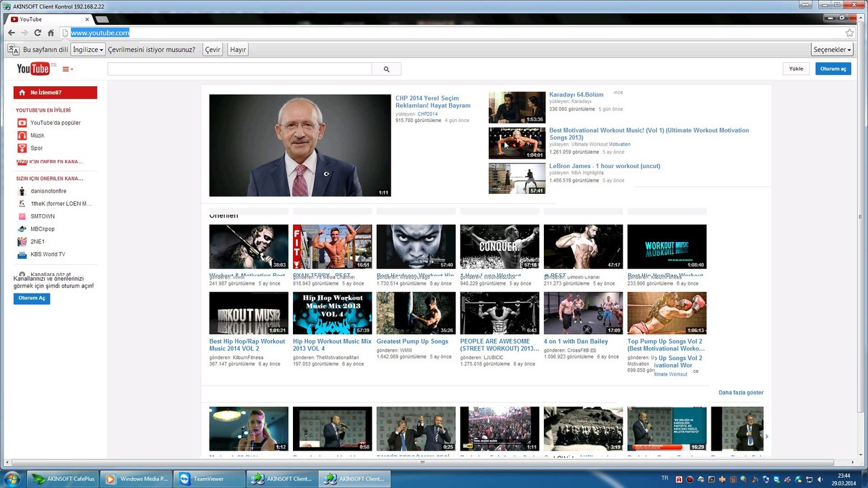868x488 pixels.
Task: Click the CHP2014 uploader link
Action: point(428,114)
